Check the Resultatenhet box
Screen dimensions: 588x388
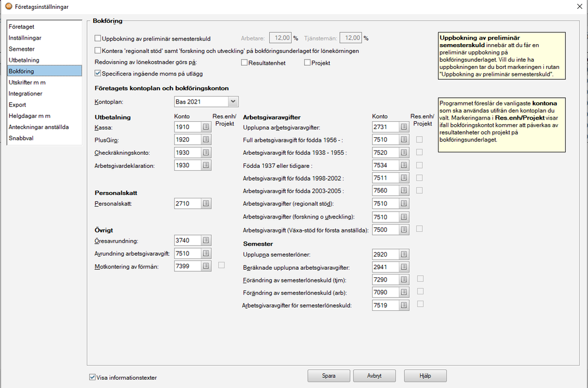pyautogui.click(x=244, y=62)
